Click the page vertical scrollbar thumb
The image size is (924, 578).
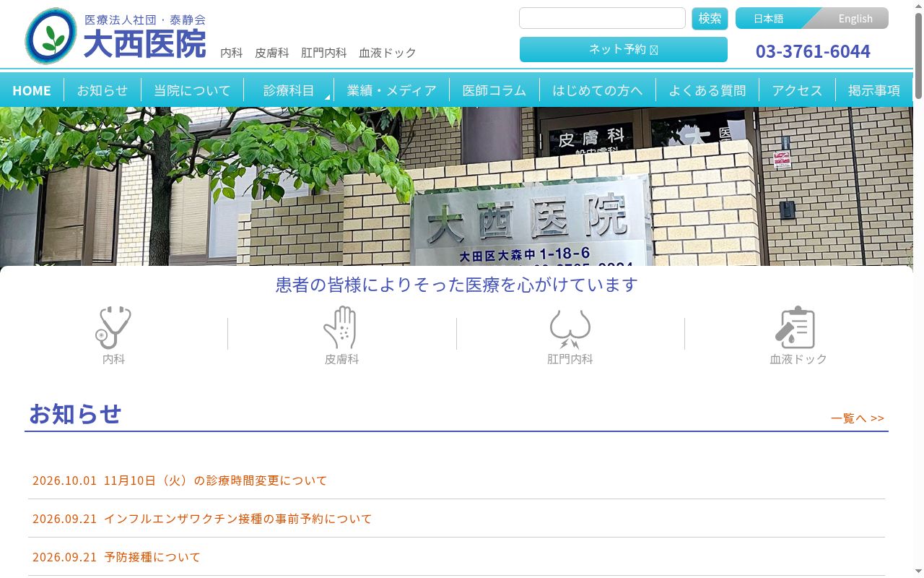[918, 56]
